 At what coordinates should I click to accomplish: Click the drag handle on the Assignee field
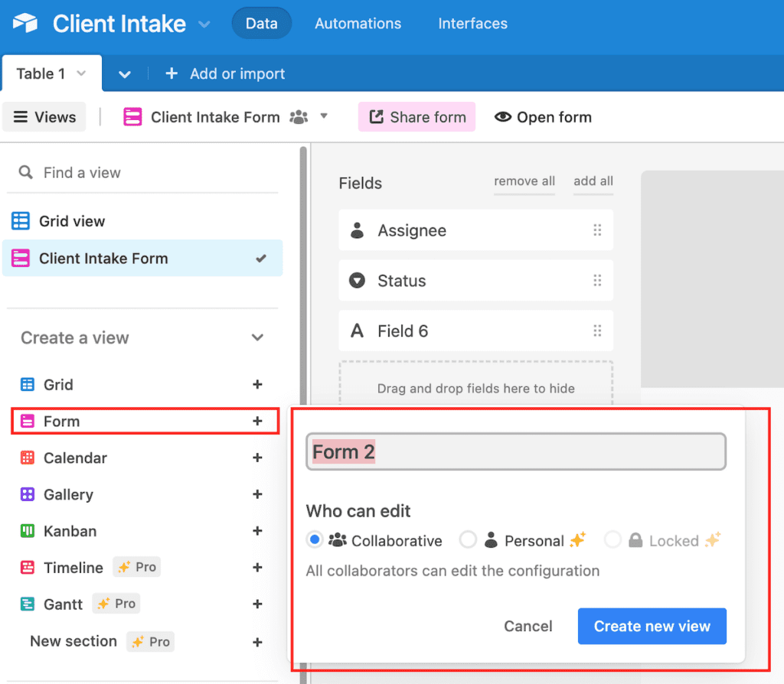(x=598, y=230)
